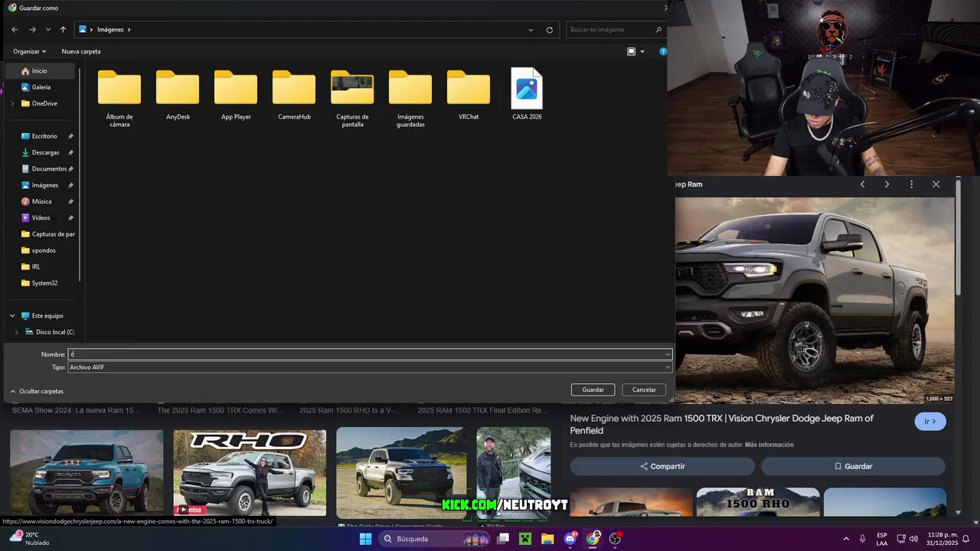The height and width of the screenshot is (551, 980).
Task: Open the dialog help icon
Action: [663, 51]
